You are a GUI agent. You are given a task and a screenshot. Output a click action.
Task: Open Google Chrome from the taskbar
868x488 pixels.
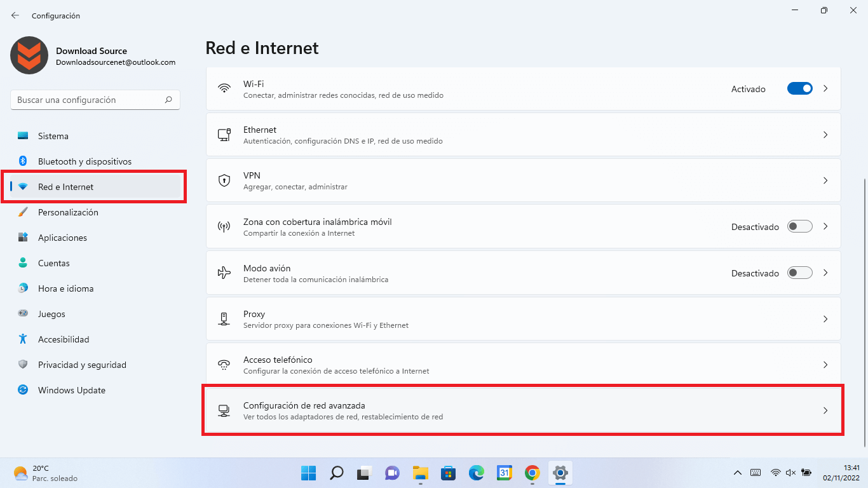532,473
